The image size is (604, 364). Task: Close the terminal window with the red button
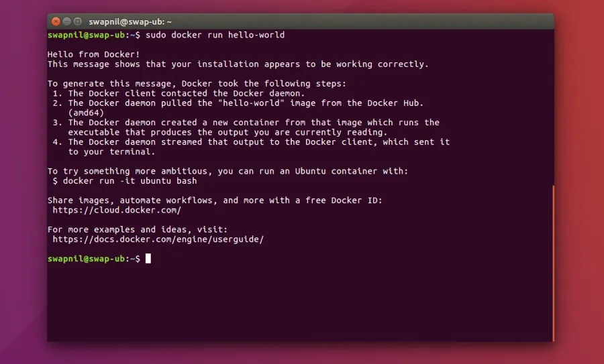(56, 21)
